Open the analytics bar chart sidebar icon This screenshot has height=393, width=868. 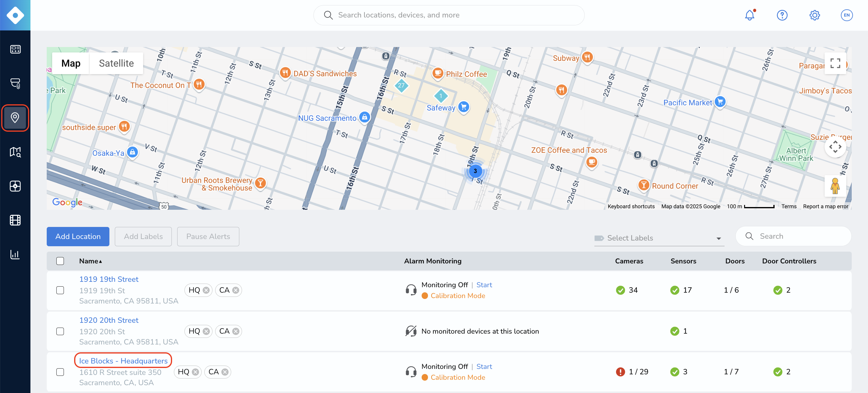coord(15,254)
